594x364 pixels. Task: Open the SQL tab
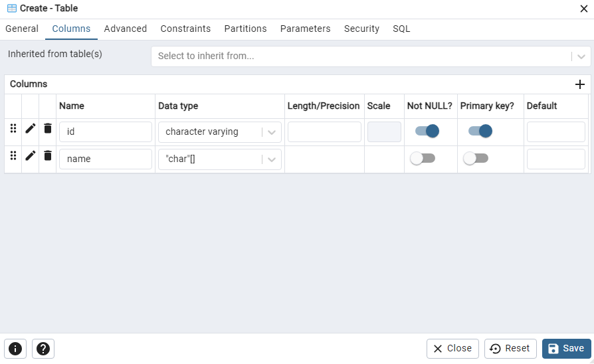pyautogui.click(x=401, y=29)
